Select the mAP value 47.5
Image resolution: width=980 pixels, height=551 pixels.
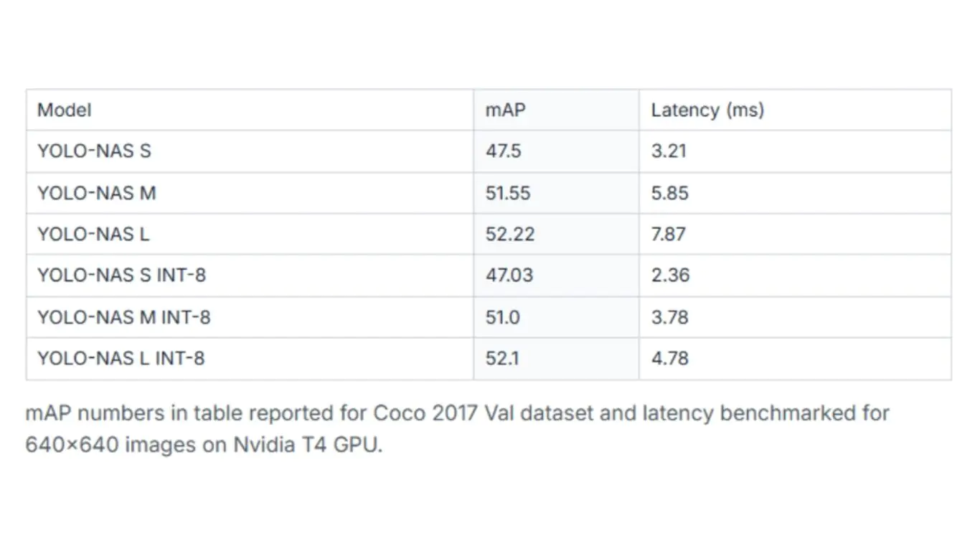(x=503, y=151)
